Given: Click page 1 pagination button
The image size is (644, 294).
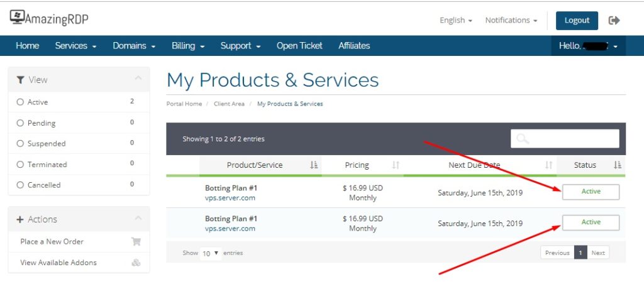Looking at the screenshot, I should (x=580, y=253).
